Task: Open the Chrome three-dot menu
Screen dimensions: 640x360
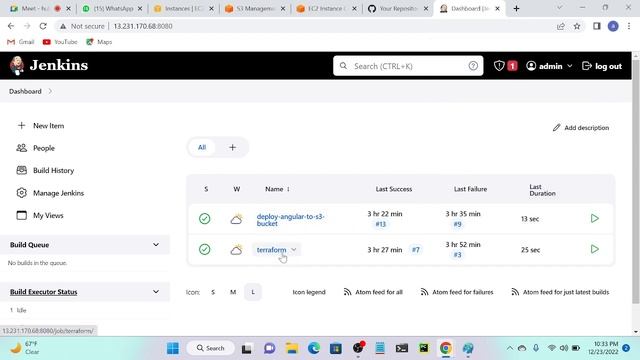Action: (x=629, y=26)
